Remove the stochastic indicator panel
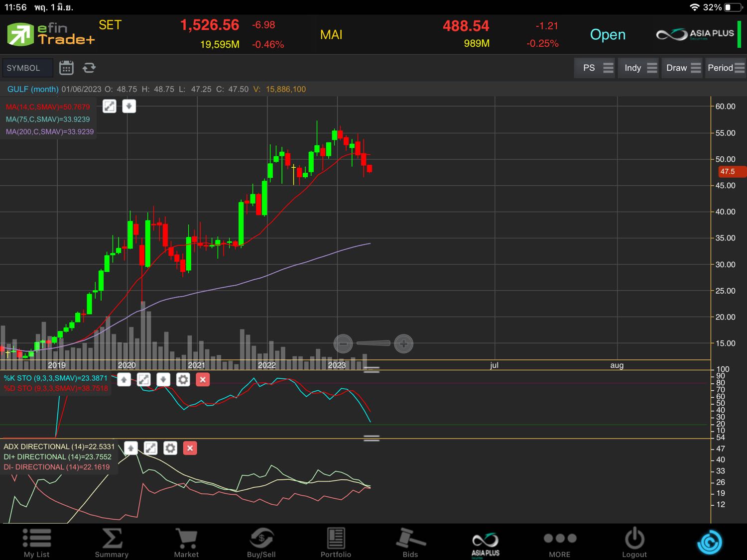The height and width of the screenshot is (560, 747). (203, 380)
